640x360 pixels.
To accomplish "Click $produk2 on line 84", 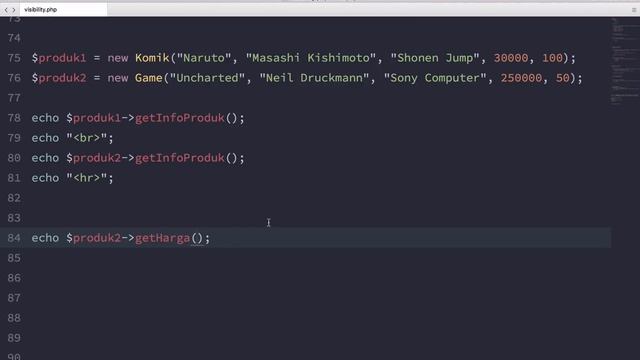I will pyautogui.click(x=93, y=238).
